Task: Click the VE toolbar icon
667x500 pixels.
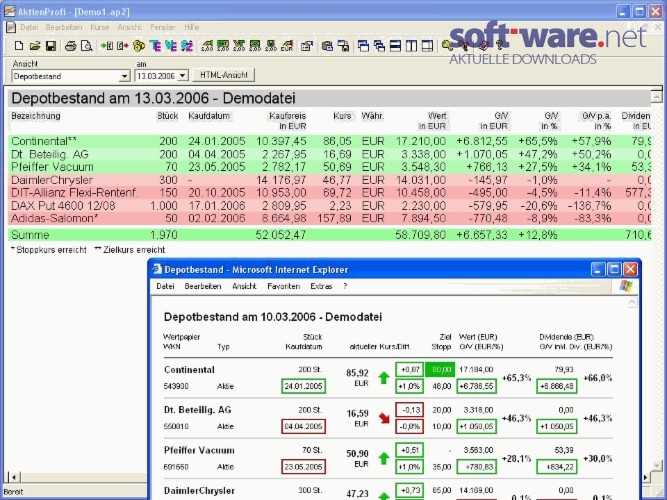Action: [171, 46]
